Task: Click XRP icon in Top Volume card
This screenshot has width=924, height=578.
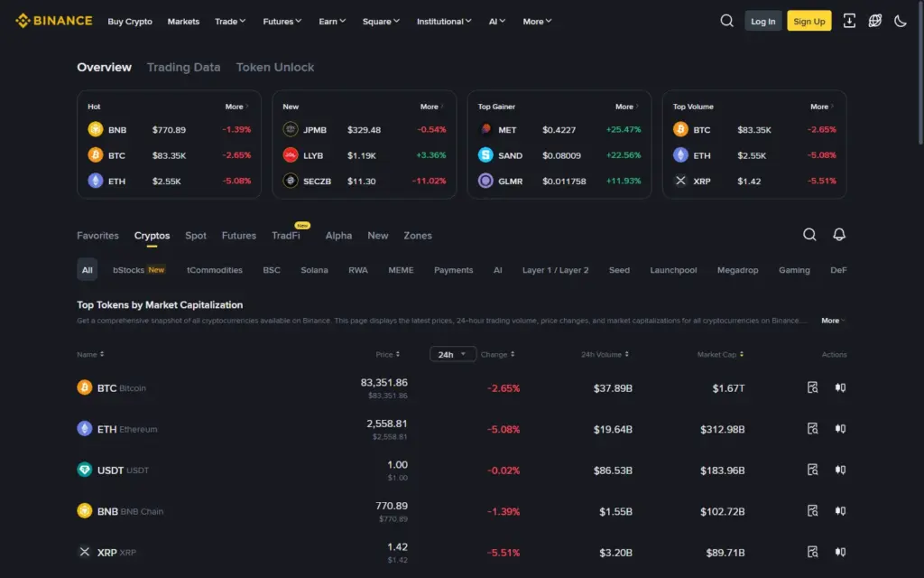Action: tap(680, 181)
